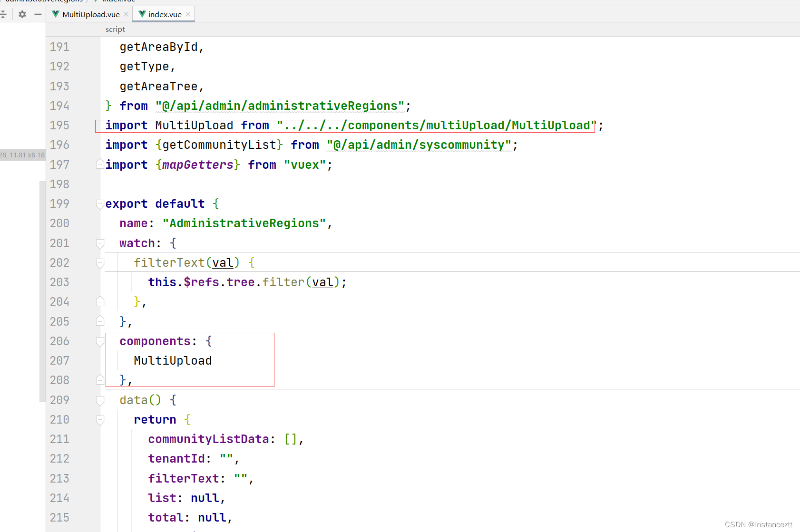Click line number 195 in gutter
This screenshot has height=532, width=800.
tap(59, 126)
